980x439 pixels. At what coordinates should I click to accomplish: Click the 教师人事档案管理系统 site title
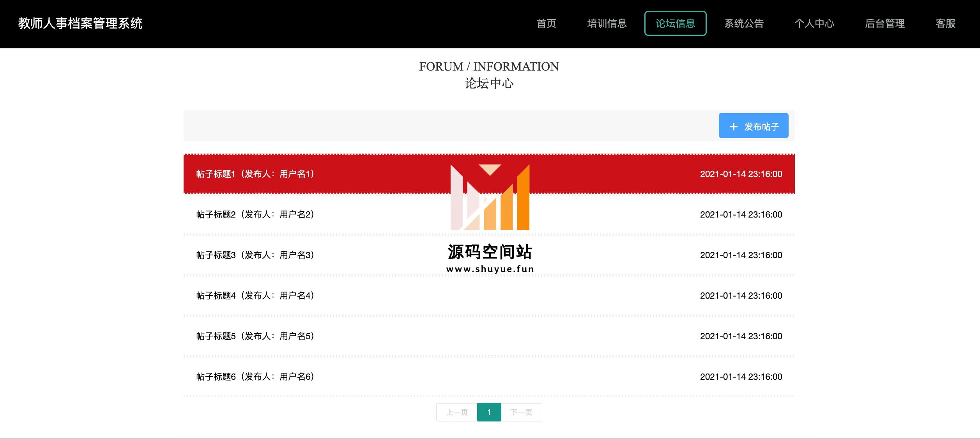coord(80,23)
